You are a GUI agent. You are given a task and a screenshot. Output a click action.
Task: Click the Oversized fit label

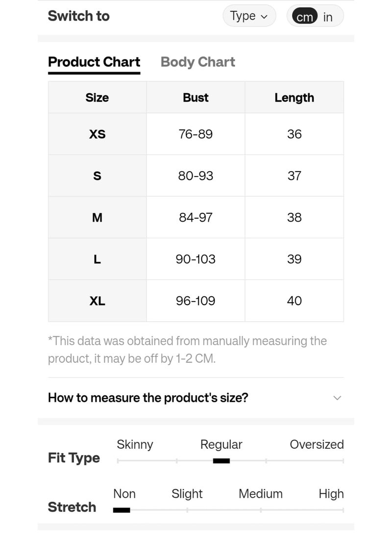click(x=317, y=444)
